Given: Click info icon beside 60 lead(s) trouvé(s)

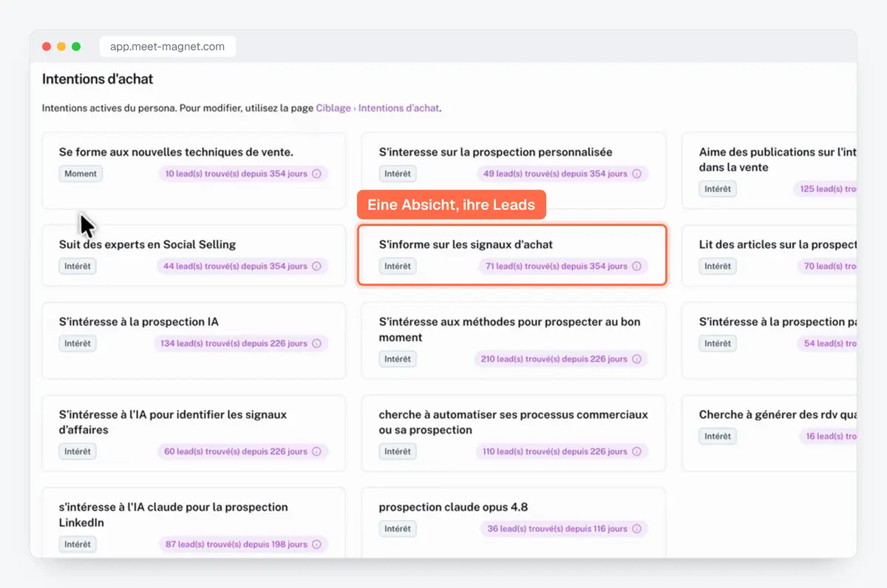Looking at the screenshot, I should (316, 451).
